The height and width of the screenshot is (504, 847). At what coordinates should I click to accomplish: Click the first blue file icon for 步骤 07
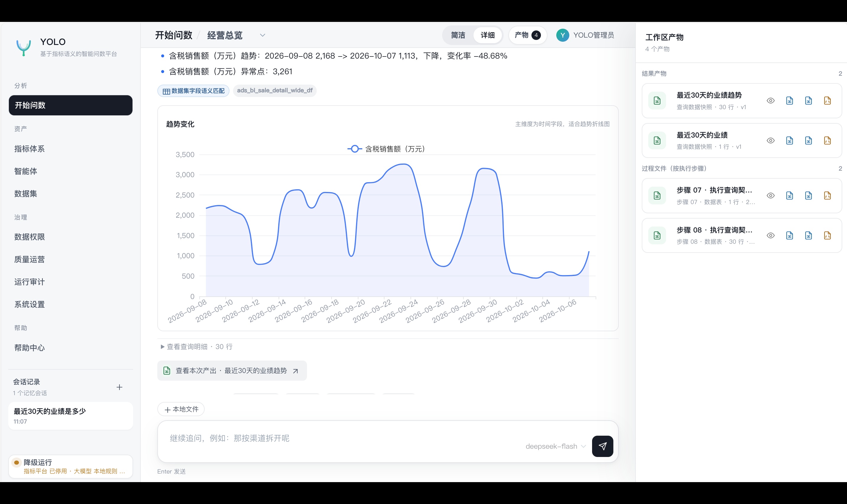click(789, 195)
